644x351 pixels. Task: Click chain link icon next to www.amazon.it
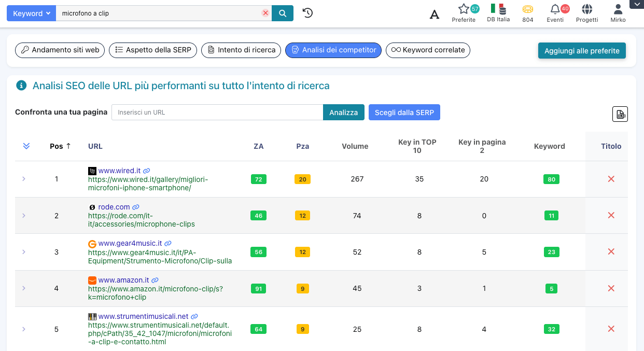(155, 280)
